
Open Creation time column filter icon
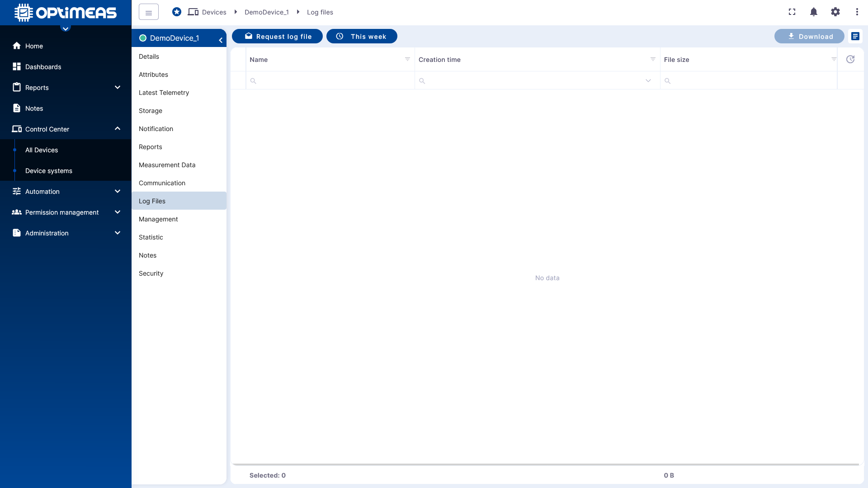tap(653, 59)
